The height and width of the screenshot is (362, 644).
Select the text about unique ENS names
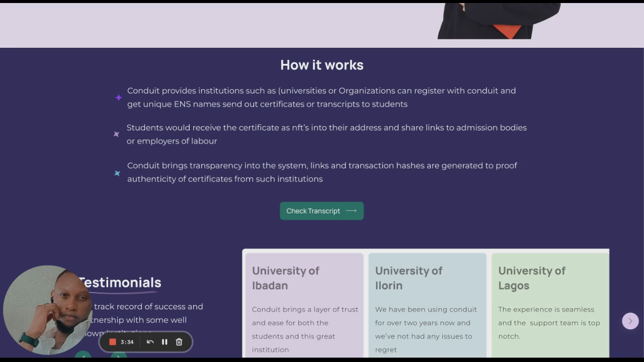(321, 98)
